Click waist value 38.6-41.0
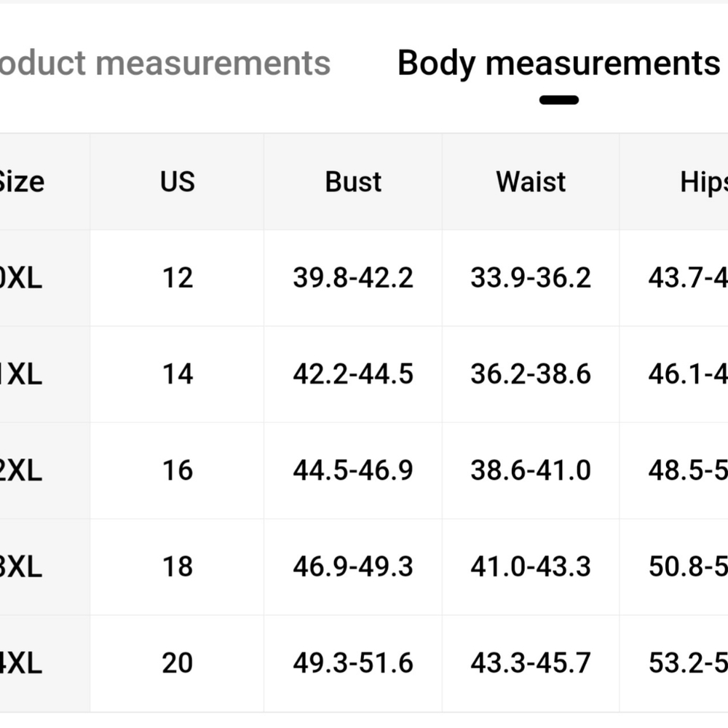 pyautogui.click(x=531, y=470)
